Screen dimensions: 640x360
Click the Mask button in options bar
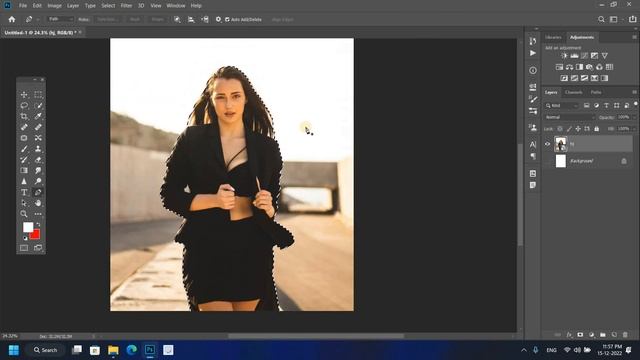click(x=135, y=19)
